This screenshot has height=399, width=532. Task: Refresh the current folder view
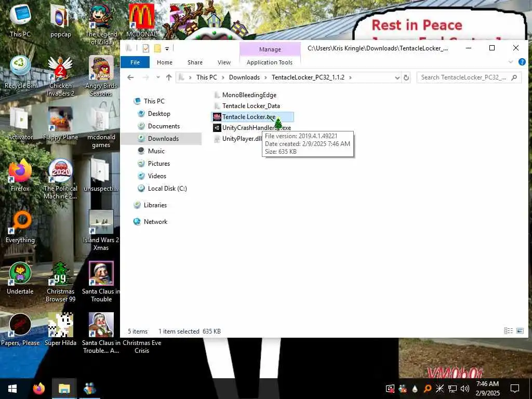(x=406, y=77)
